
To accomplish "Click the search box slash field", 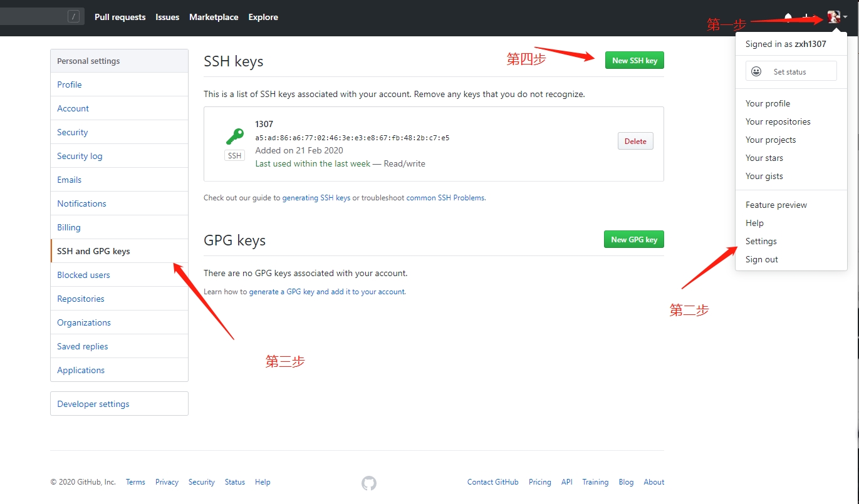I will tap(42, 17).
